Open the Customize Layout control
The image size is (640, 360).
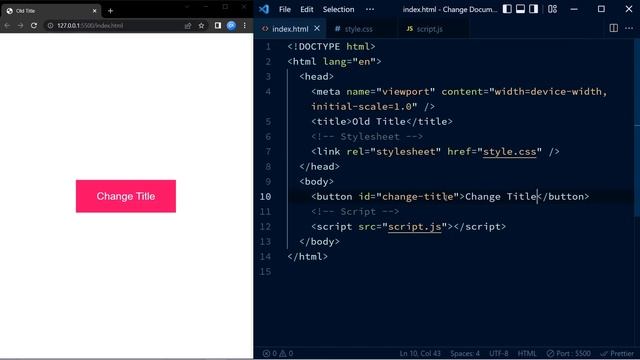coord(552,9)
